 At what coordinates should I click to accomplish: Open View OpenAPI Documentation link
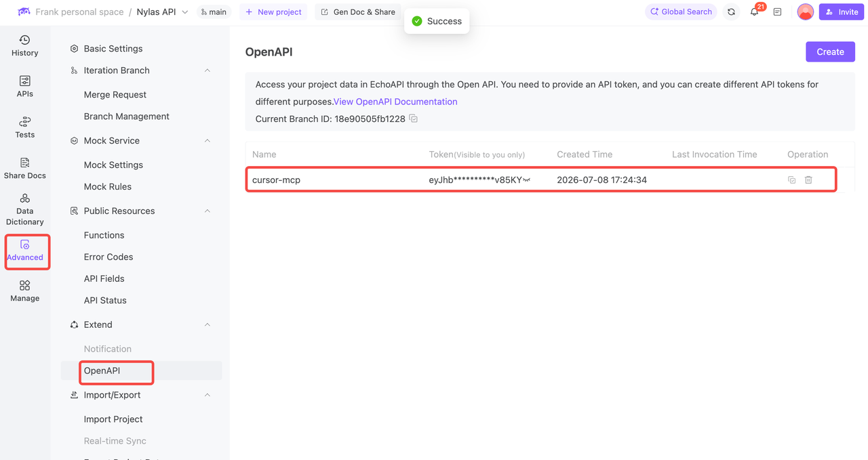pyautogui.click(x=395, y=102)
